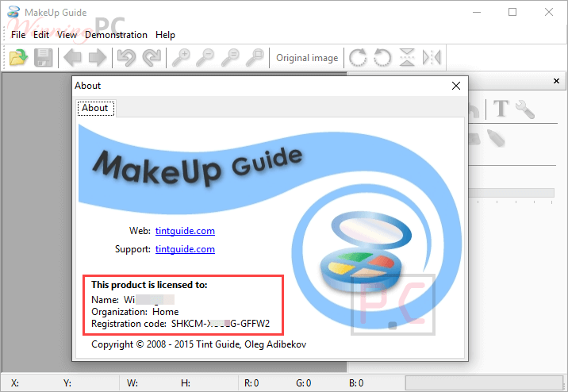Flip image vertically
This screenshot has height=392, width=568.
pyautogui.click(x=407, y=58)
